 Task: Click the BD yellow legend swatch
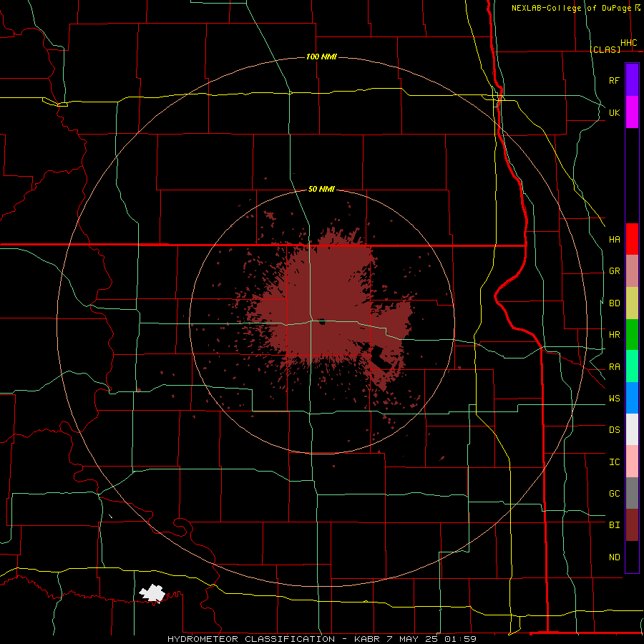tap(632, 303)
